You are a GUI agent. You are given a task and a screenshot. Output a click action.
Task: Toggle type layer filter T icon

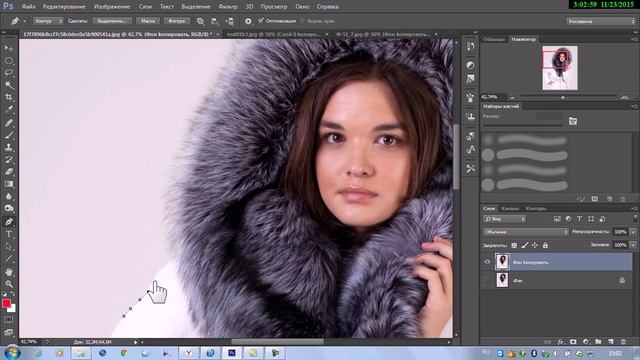(x=580, y=219)
